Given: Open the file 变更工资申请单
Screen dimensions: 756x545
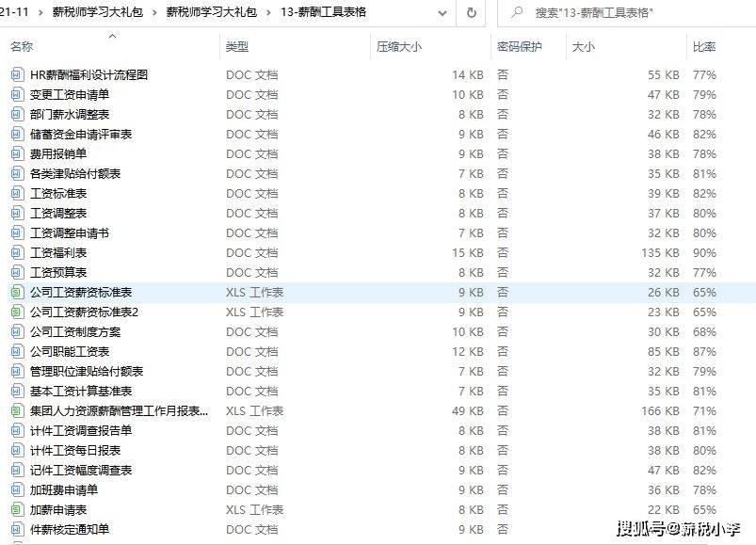Looking at the screenshot, I should [x=72, y=93].
